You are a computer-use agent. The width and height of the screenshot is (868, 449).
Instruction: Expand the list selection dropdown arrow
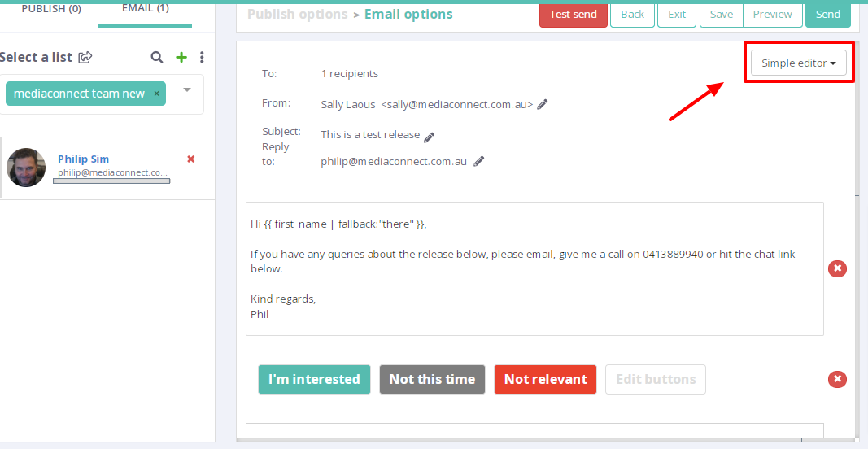[x=187, y=89]
